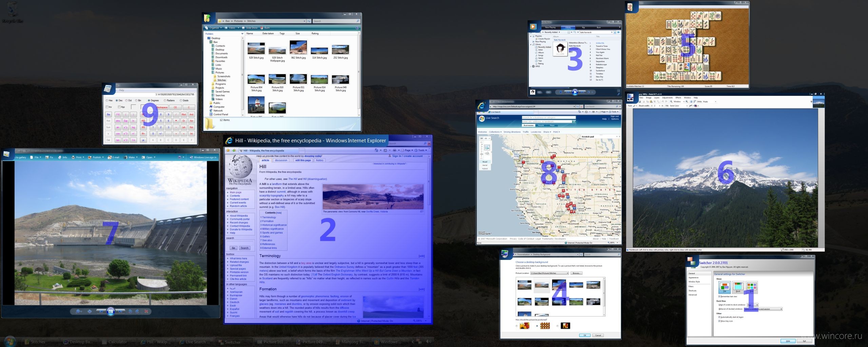Select the Bin radio button in Calculator
Image resolution: width=868 pixels, height=347 pixels.
(x=138, y=101)
